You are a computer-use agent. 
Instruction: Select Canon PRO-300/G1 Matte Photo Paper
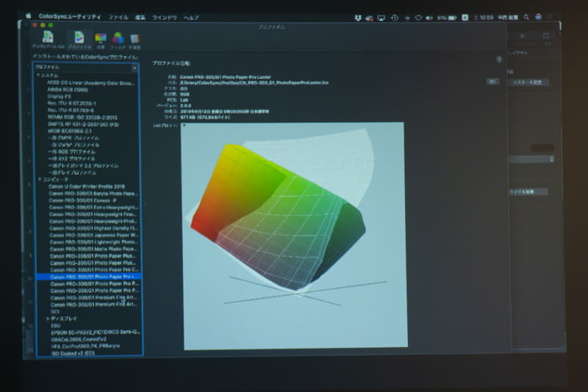click(94, 249)
